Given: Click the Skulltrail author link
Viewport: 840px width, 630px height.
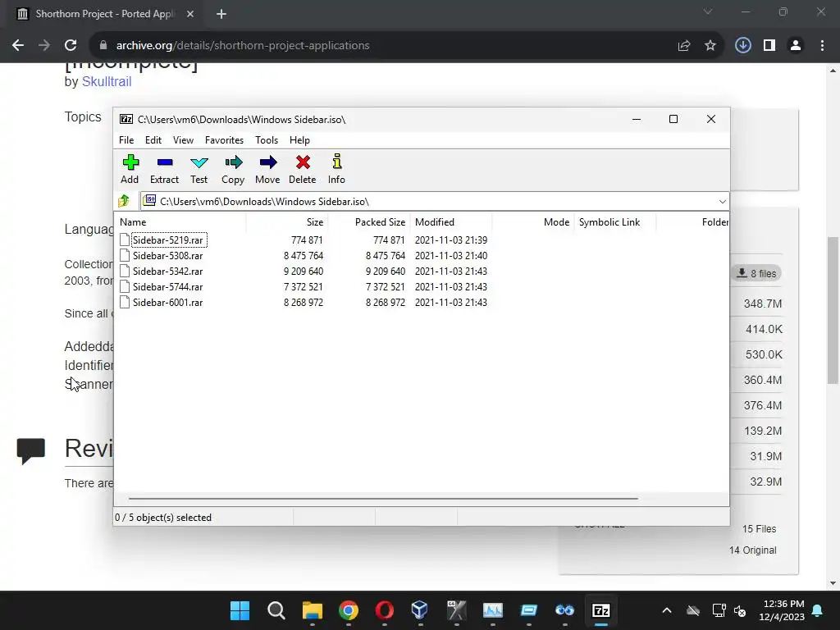Looking at the screenshot, I should pos(106,81).
